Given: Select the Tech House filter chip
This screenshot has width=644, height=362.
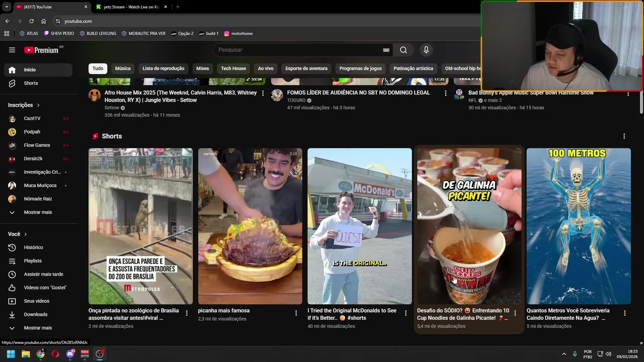Looking at the screenshot, I should click(x=233, y=68).
